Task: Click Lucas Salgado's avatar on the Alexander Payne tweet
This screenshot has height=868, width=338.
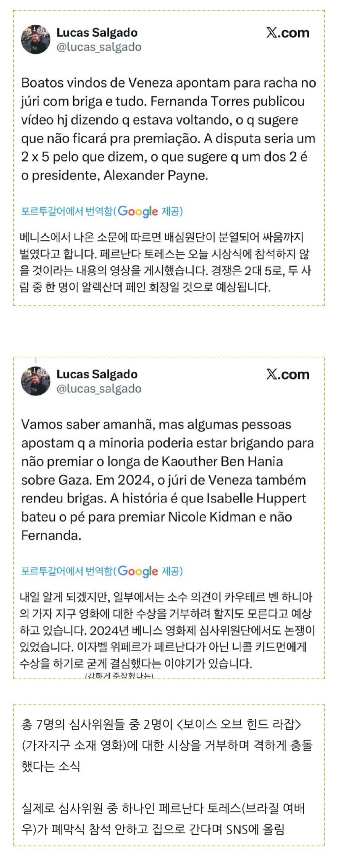Action: [36, 39]
